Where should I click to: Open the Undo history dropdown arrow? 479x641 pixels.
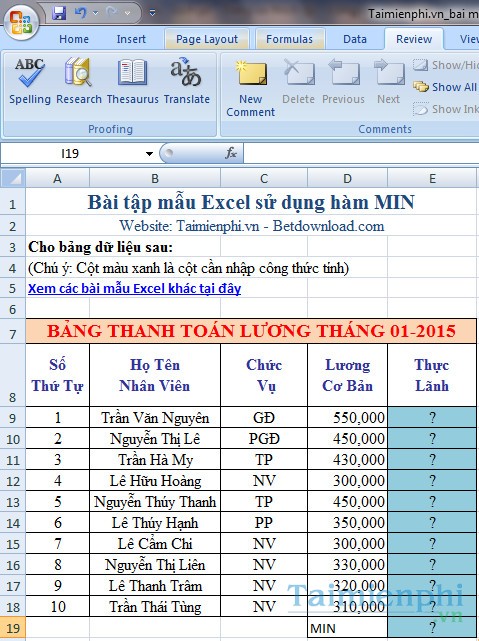coord(96,13)
